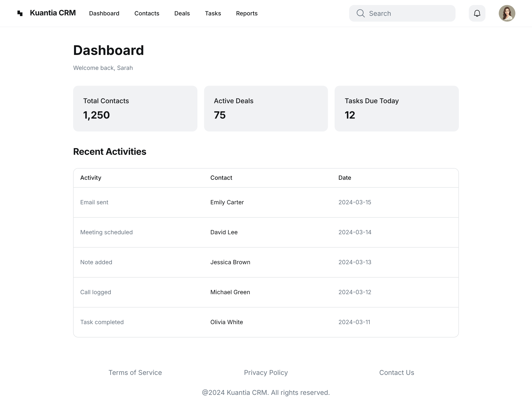Open notifications via the bell icon

477,13
